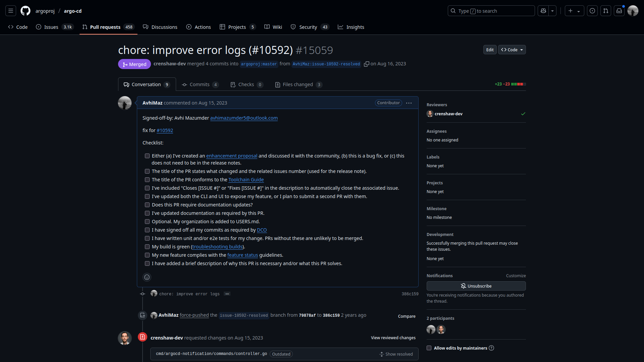Open Customize notifications link
Image resolution: width=644 pixels, height=362 pixels.
coord(516,276)
